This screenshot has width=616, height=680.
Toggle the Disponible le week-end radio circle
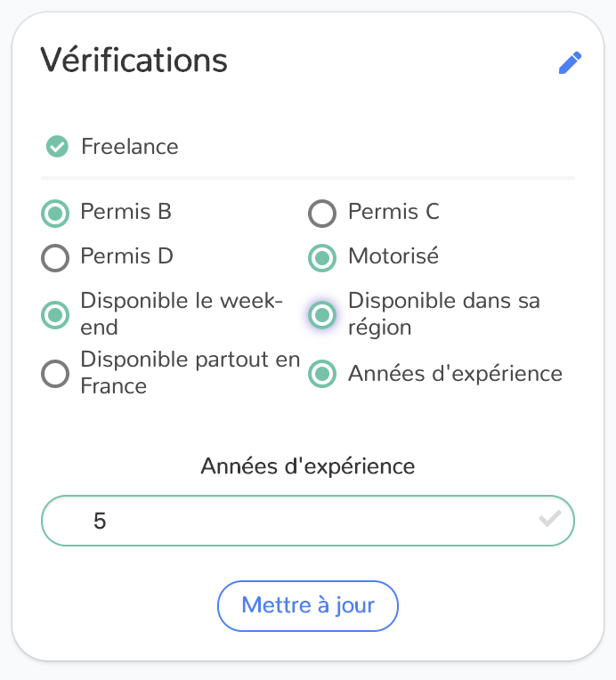pos(55,315)
